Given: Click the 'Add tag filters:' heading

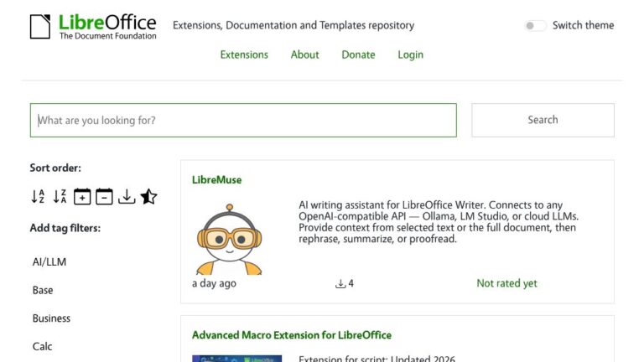Looking at the screenshot, I should pos(65,228).
